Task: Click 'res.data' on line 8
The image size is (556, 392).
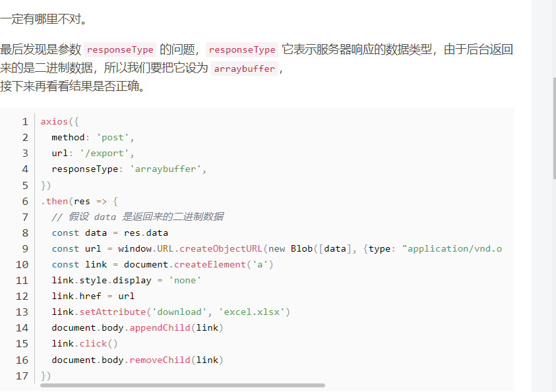Action: [146, 233]
